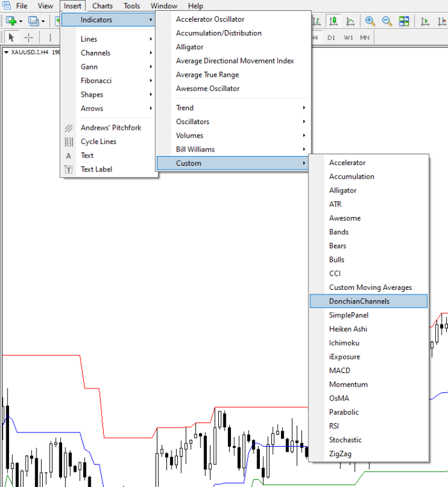Select the W1 timeframe
This screenshot has width=448, height=487.
pyautogui.click(x=348, y=38)
